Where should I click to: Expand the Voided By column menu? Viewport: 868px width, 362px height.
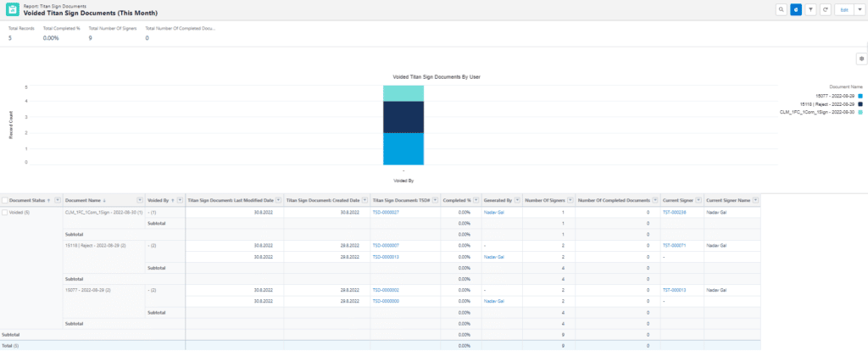180,199
